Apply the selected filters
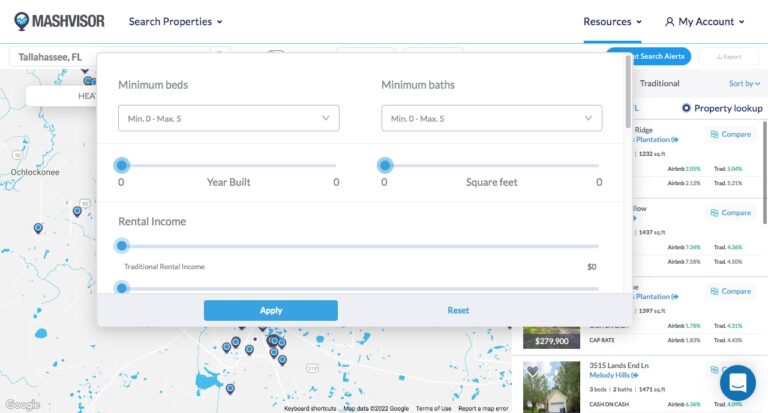The width and height of the screenshot is (768, 413). pyautogui.click(x=270, y=310)
